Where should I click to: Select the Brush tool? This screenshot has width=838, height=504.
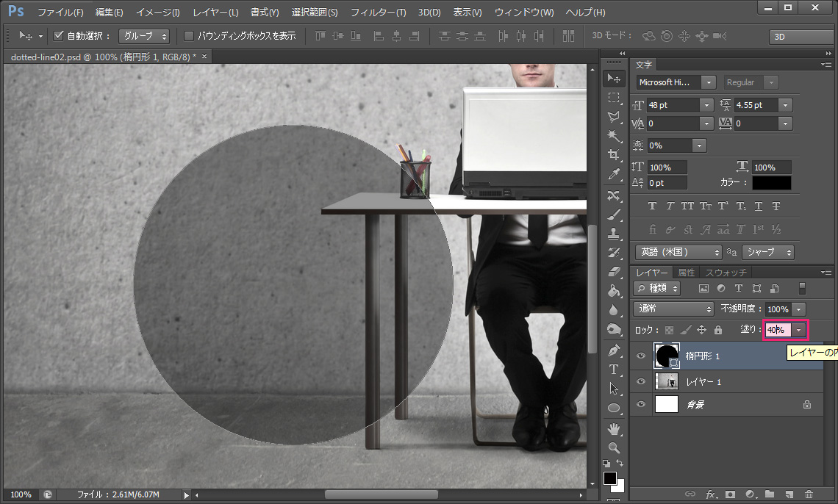[614, 214]
